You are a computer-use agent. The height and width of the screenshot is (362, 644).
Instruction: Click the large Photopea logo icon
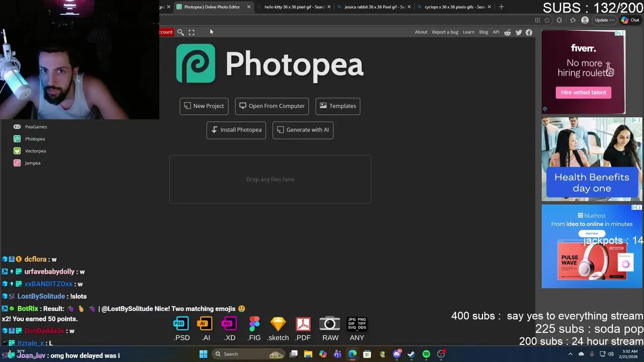[196, 63]
